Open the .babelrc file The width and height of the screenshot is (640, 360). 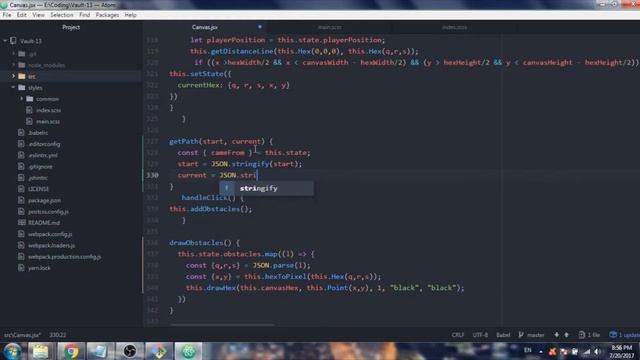[38, 133]
